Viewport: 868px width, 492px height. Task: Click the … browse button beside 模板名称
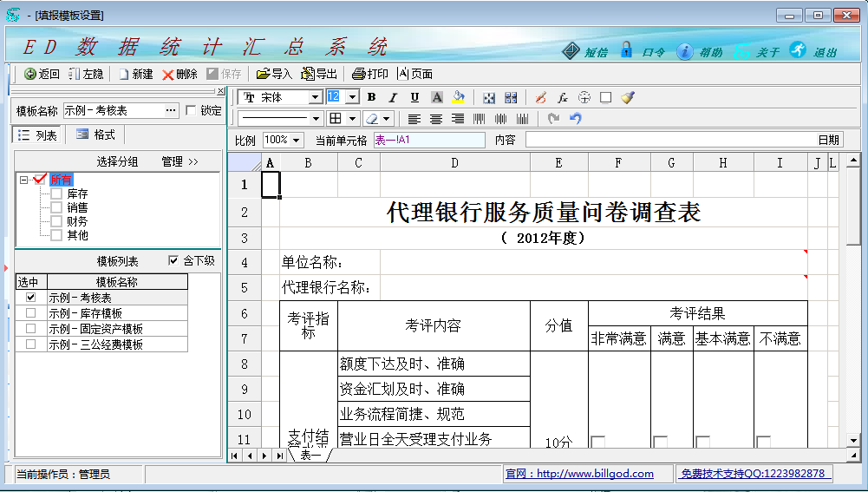[x=171, y=110]
